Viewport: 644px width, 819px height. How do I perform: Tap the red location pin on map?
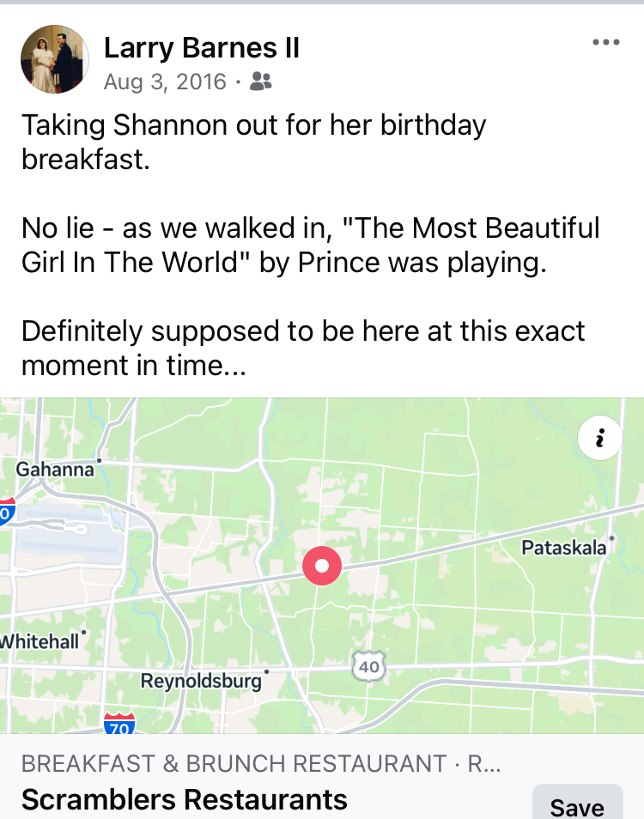tap(322, 566)
